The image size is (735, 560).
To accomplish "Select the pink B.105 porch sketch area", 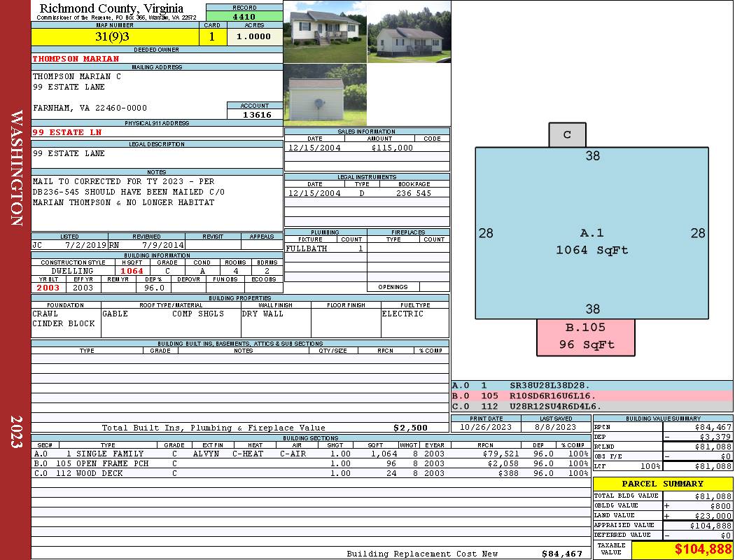I will (x=585, y=337).
